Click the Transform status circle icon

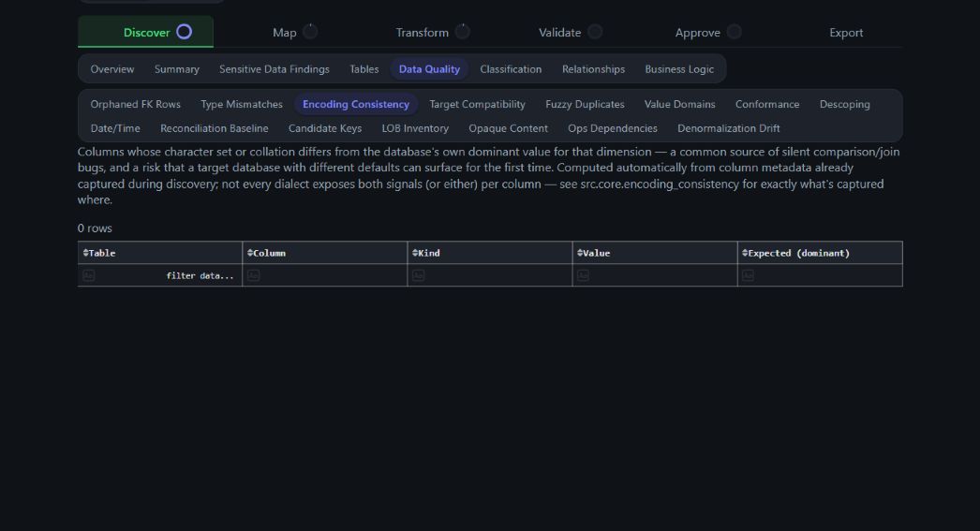click(462, 31)
